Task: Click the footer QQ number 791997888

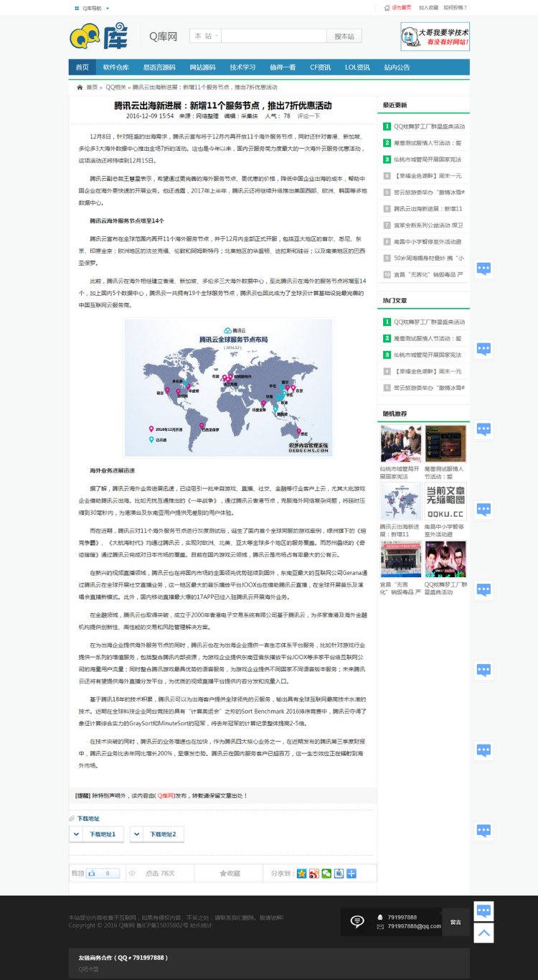Action: point(402,917)
